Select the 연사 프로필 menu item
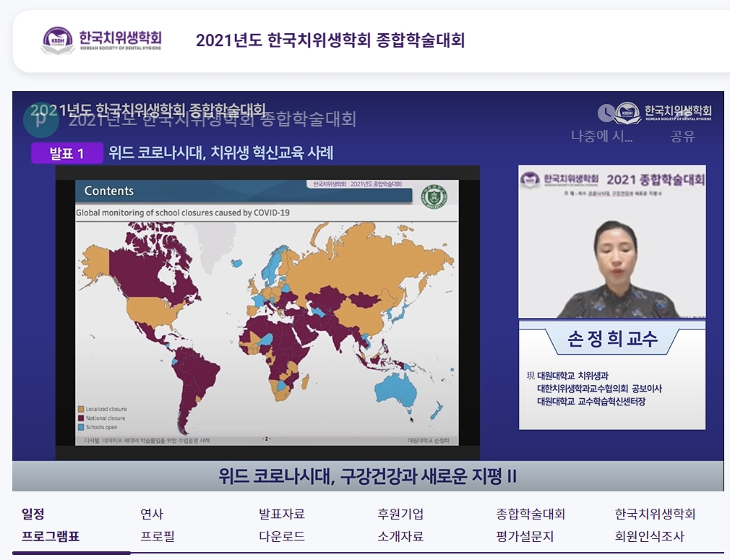This screenshot has width=730, height=560. 158,525
